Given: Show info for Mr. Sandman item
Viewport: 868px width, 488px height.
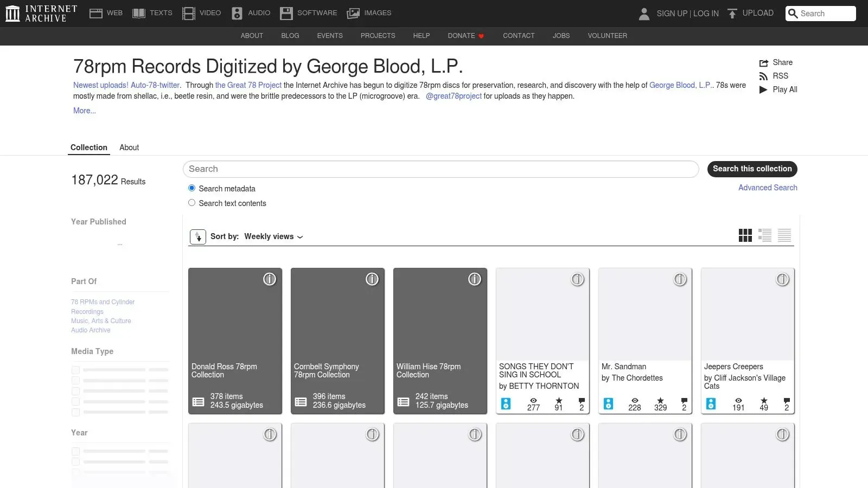Looking at the screenshot, I should pos(680,279).
